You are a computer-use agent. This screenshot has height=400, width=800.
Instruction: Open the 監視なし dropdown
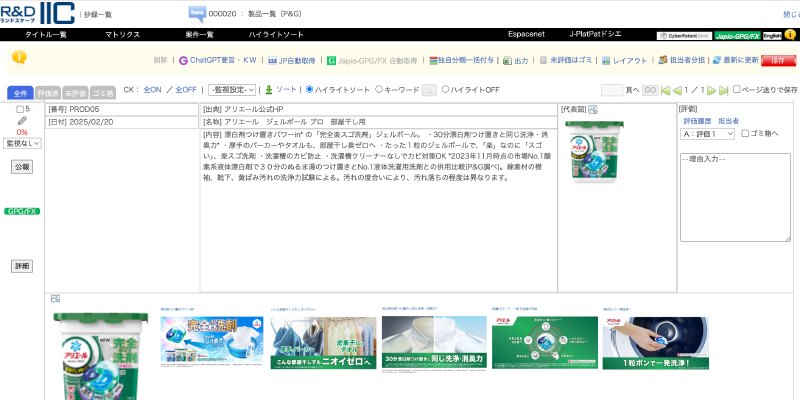(x=22, y=143)
